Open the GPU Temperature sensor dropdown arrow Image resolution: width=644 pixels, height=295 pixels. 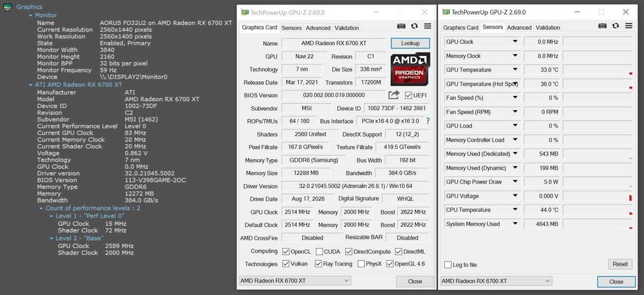tap(515, 70)
